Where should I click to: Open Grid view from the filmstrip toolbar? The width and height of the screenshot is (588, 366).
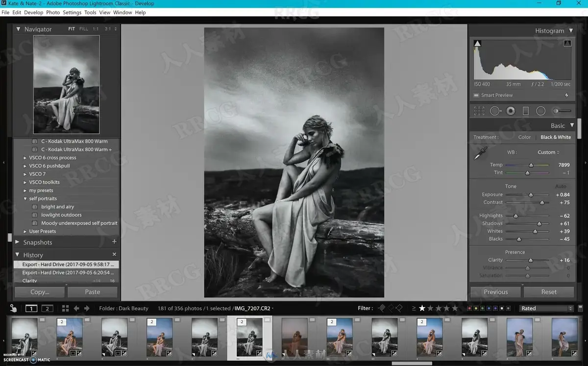(65, 308)
